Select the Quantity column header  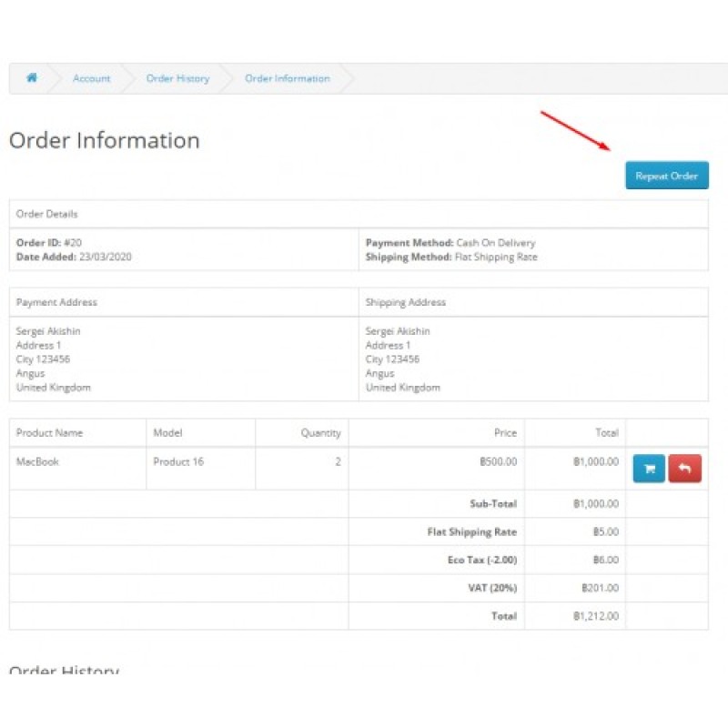320,432
